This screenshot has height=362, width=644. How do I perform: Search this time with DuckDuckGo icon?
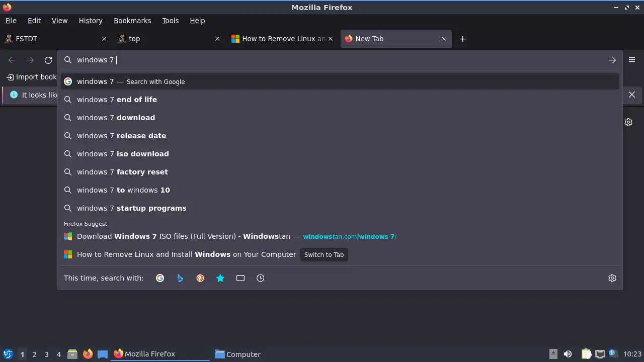tap(200, 278)
